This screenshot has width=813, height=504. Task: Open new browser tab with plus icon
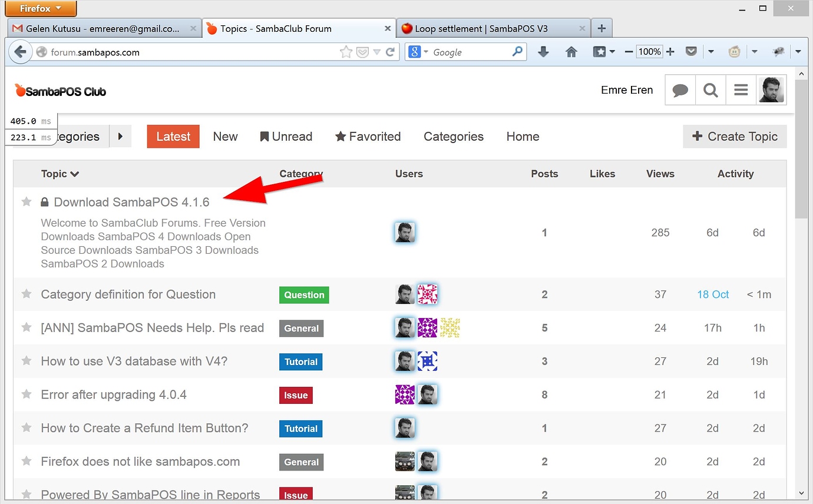click(601, 28)
